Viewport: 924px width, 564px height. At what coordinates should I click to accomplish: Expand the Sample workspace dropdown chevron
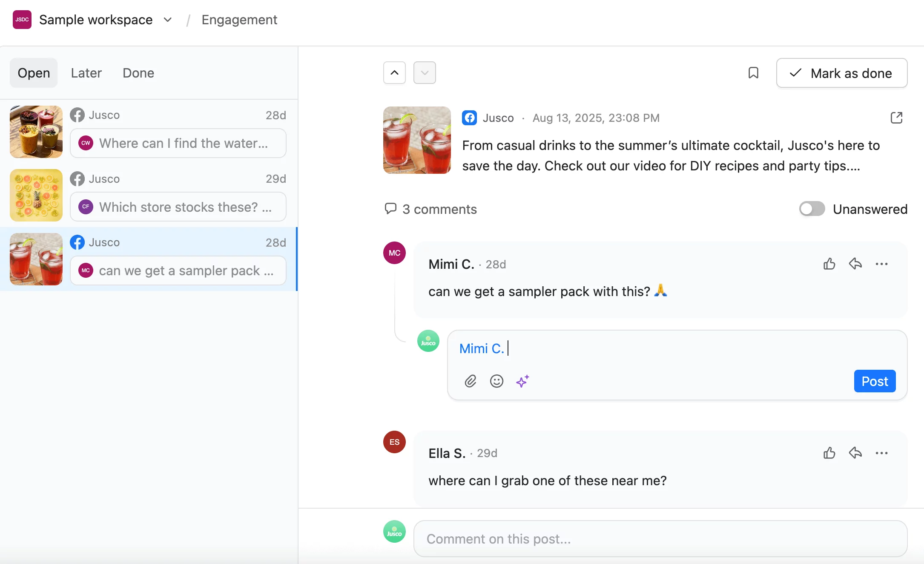click(x=168, y=20)
